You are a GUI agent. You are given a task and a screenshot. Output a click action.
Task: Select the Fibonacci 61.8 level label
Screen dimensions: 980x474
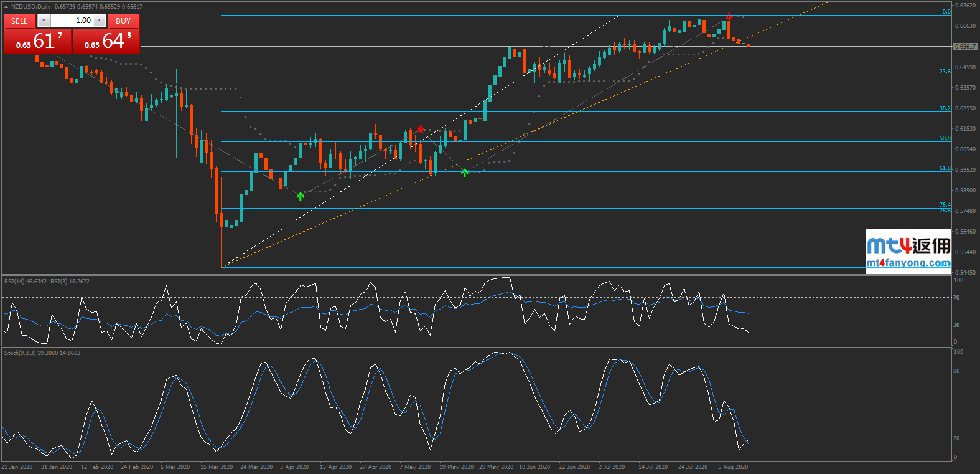pos(945,168)
